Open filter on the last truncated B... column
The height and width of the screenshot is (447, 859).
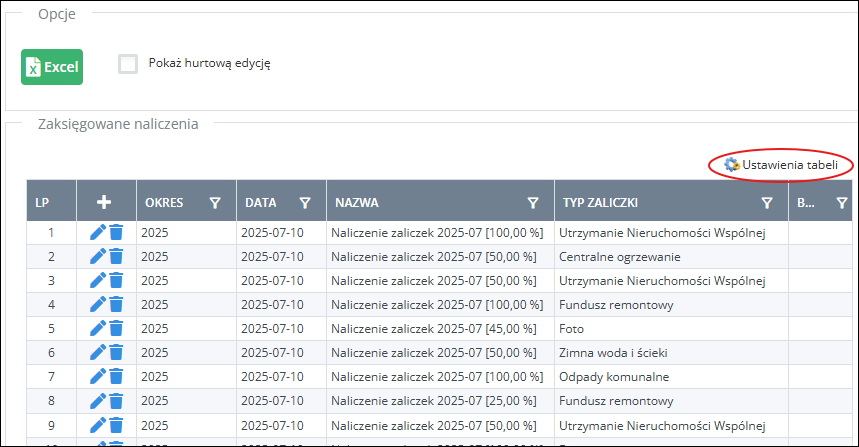(x=840, y=202)
